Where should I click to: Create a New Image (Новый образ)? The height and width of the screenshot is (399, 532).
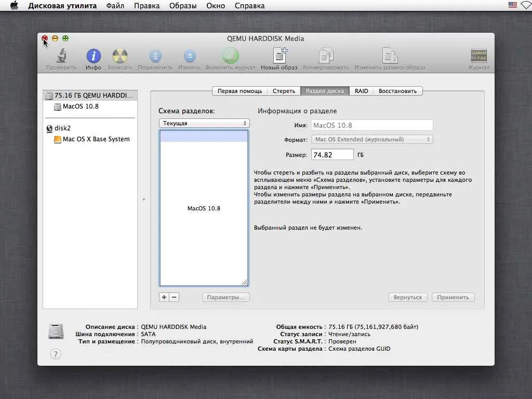(x=280, y=56)
